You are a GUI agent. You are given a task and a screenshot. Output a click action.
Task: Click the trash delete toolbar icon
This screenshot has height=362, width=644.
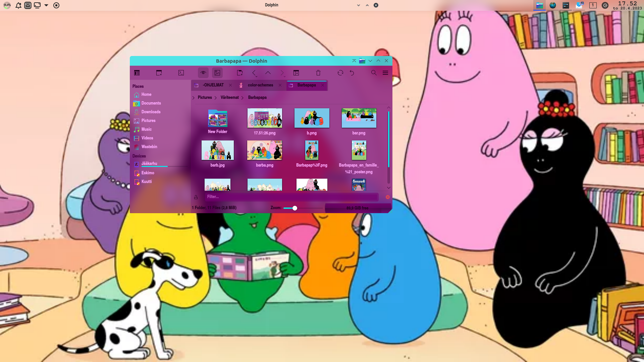click(x=318, y=73)
